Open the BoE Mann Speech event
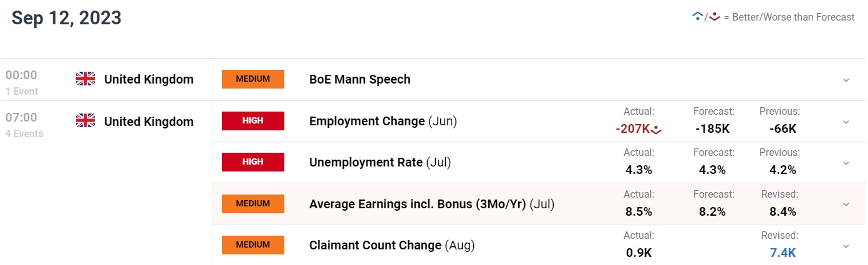Screen dimensions: 868x265 360,79
